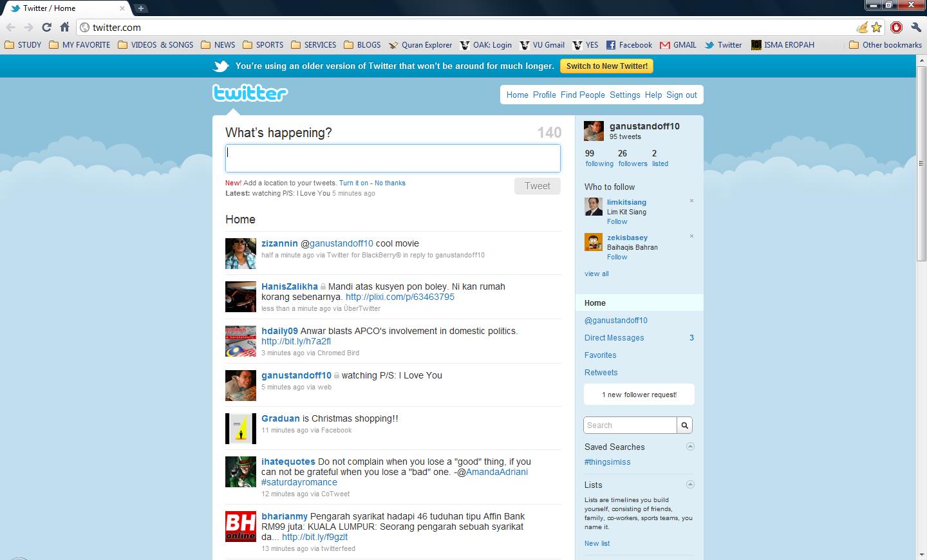927x560 pixels.
Task: Click the yellow pencil extension icon in address bar
Action: (862, 27)
